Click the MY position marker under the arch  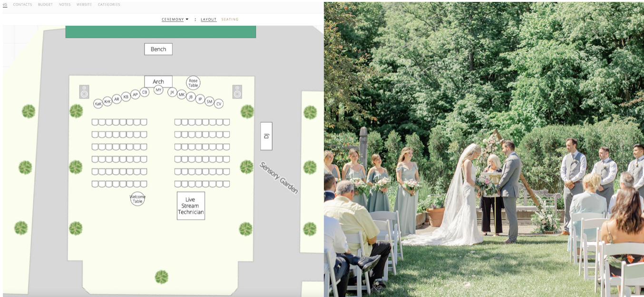click(x=158, y=89)
